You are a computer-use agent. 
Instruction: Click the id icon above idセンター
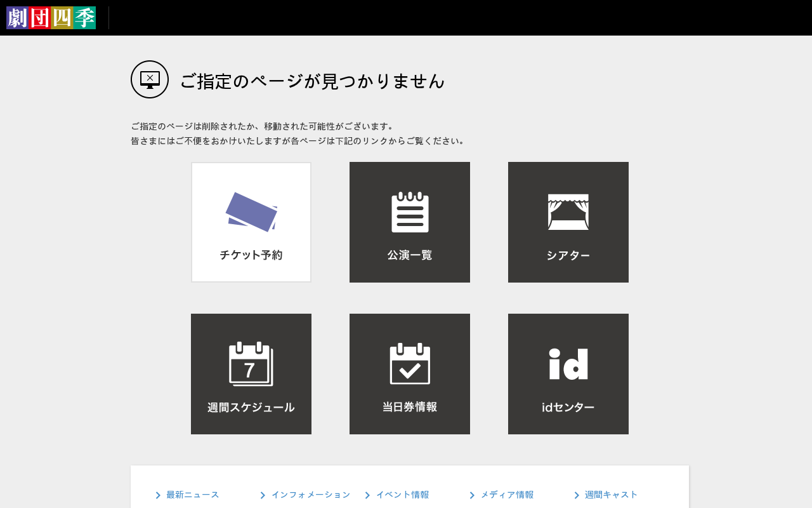(x=568, y=364)
